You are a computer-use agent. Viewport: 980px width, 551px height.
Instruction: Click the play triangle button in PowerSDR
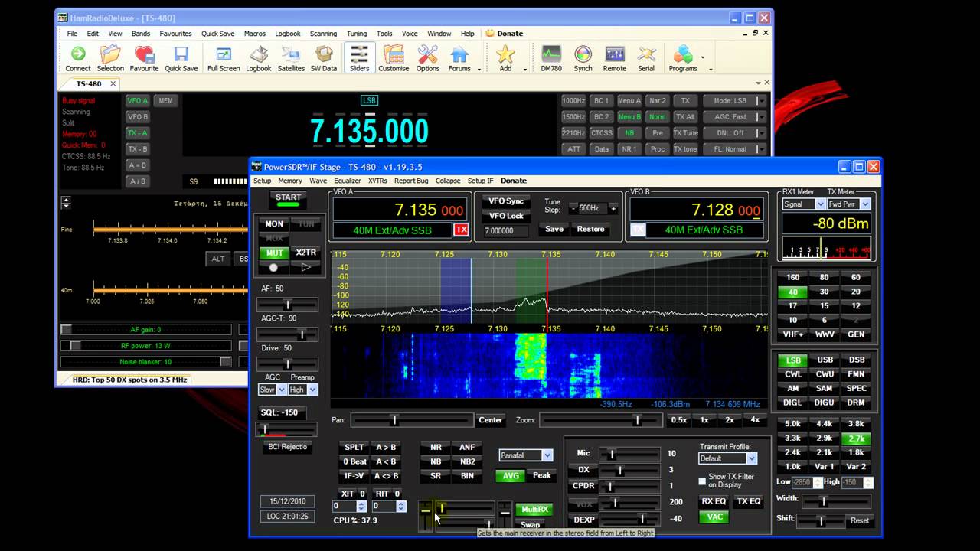tap(305, 267)
